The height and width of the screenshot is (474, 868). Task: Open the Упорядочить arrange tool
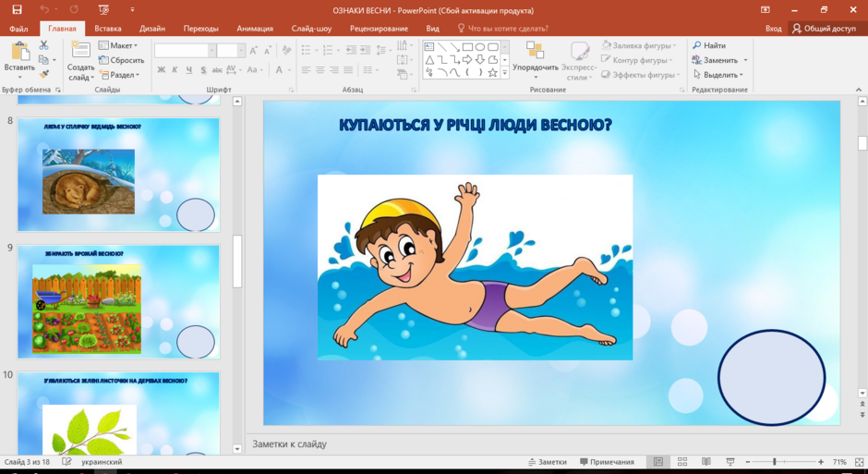pos(535,60)
